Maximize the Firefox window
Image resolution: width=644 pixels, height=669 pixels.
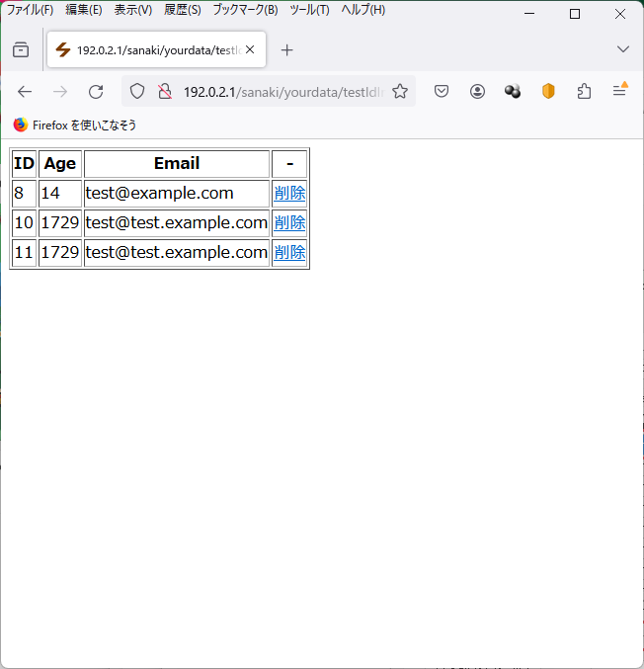pos(575,14)
